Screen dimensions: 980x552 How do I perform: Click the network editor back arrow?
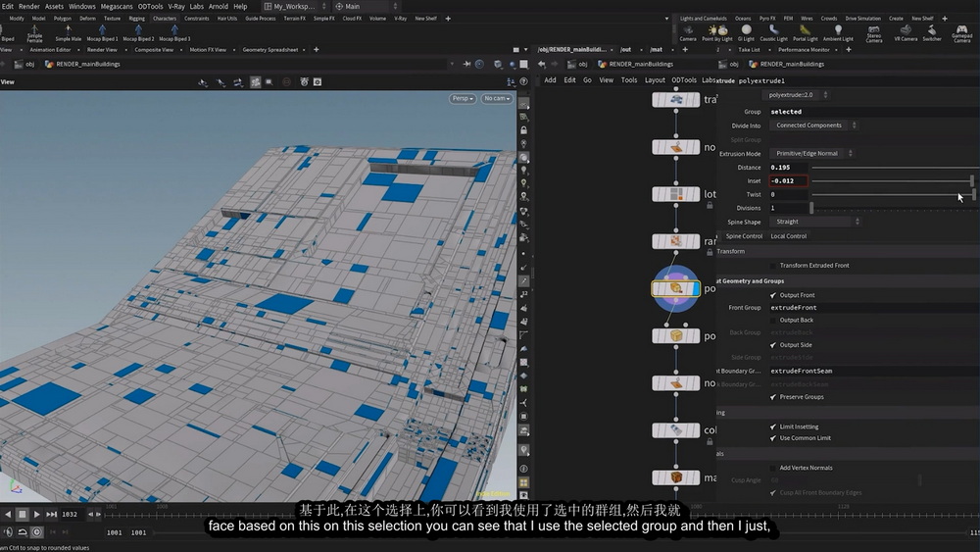tap(542, 64)
